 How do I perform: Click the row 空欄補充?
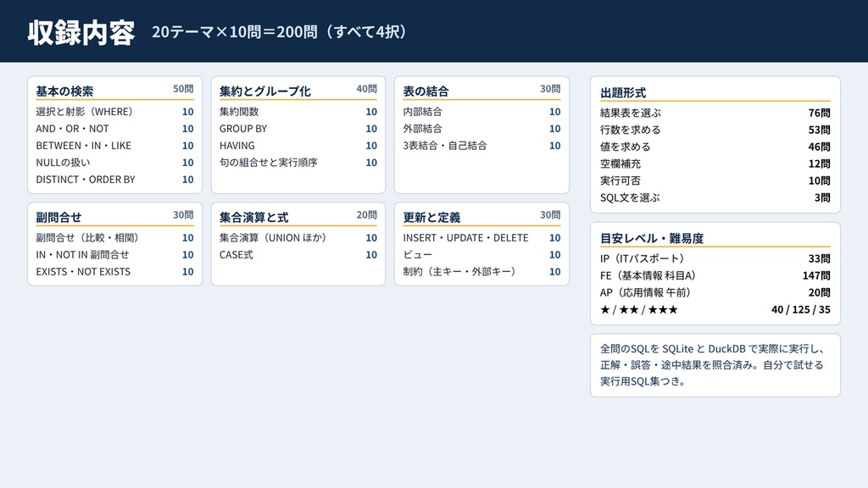715,164
